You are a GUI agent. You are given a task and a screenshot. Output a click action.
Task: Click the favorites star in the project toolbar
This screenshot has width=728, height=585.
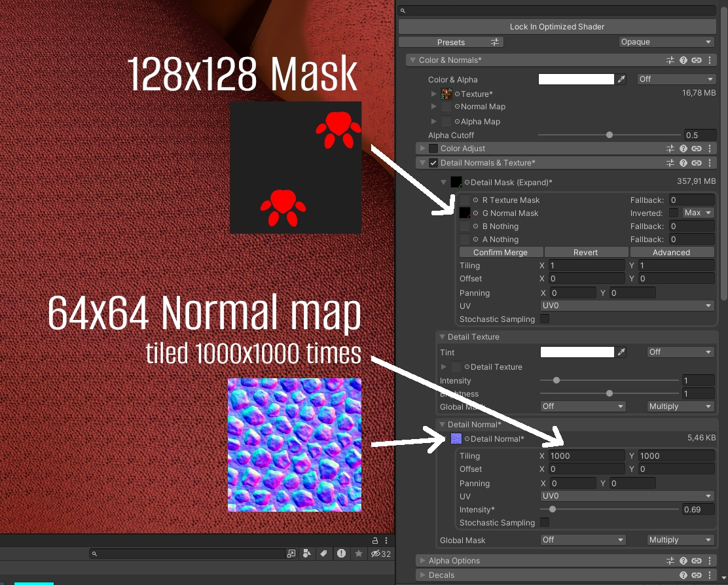[x=359, y=554]
